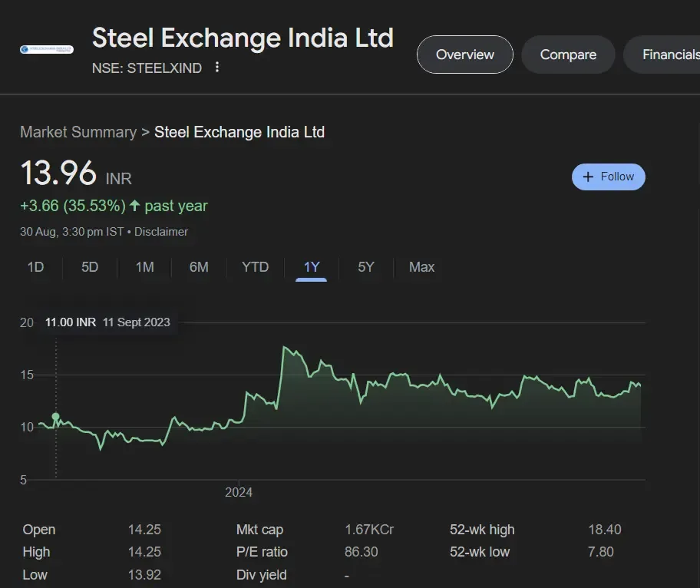Screen dimensions: 700x588
Task: Open the Overview tab
Action: pos(464,55)
